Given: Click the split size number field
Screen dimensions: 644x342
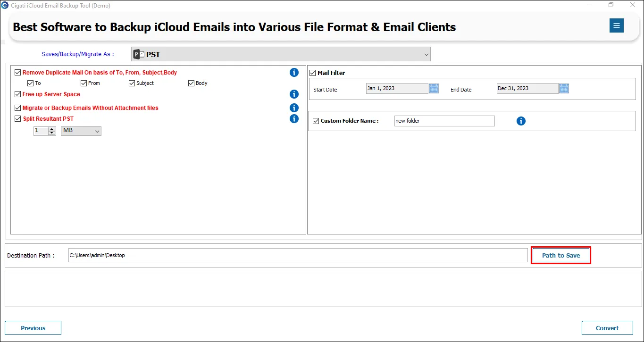Looking at the screenshot, I should click(x=41, y=131).
